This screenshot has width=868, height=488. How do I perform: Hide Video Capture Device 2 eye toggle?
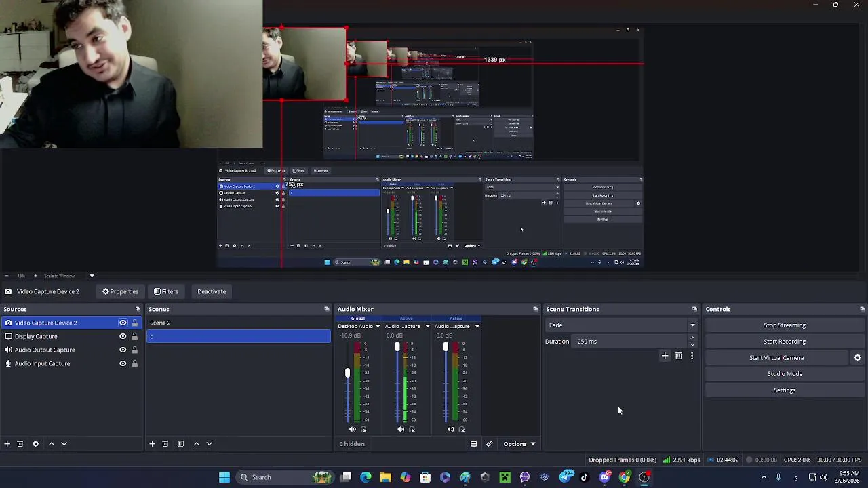pos(123,323)
